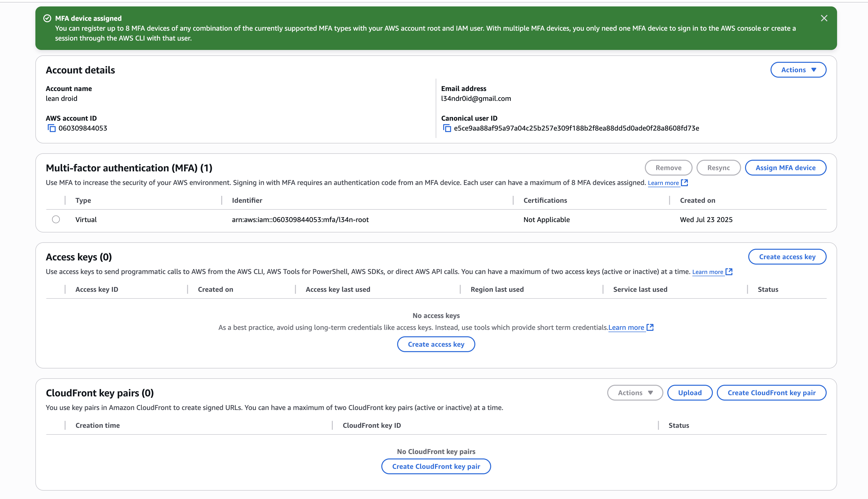
Task: Click the account ID 060309844053
Action: point(83,128)
